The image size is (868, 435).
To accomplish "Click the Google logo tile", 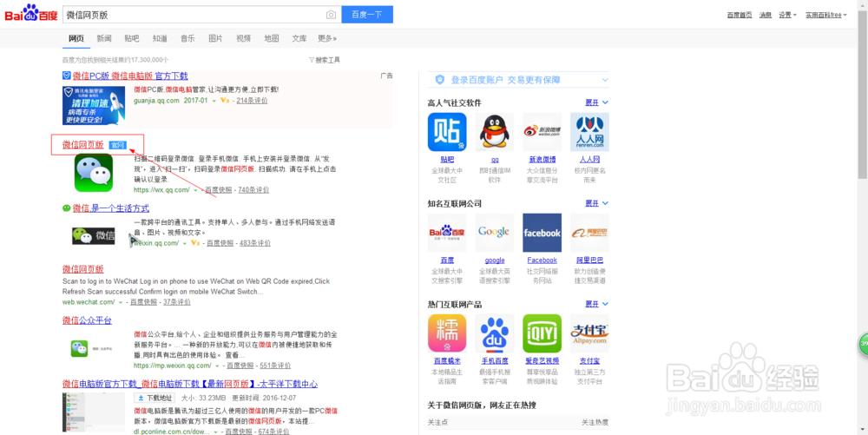I will (x=495, y=233).
